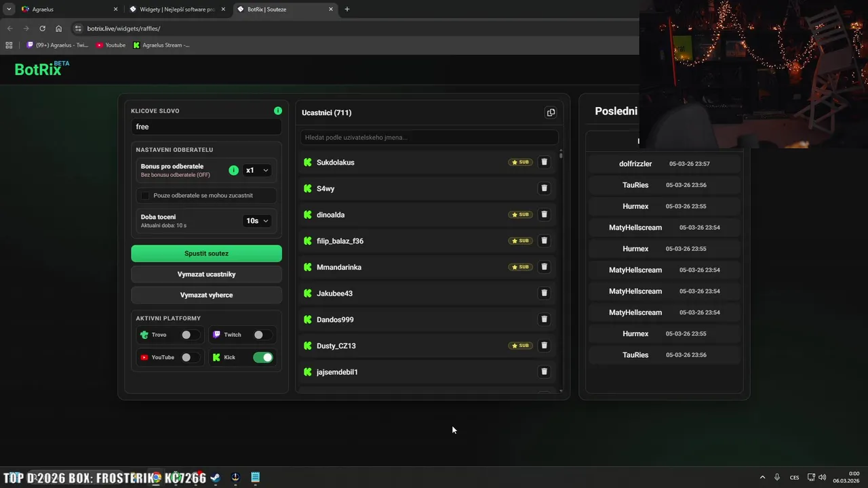This screenshot has height=488, width=868.
Task: Click the keyword field containing free
Action: click(206, 127)
